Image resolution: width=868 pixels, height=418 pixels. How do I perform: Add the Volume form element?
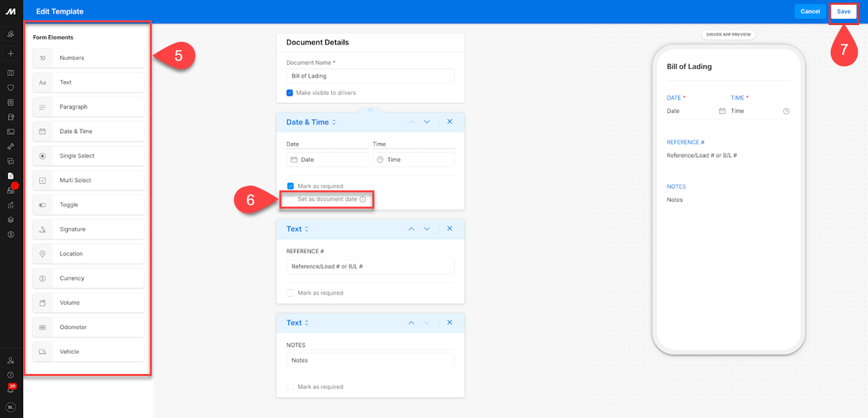point(88,303)
